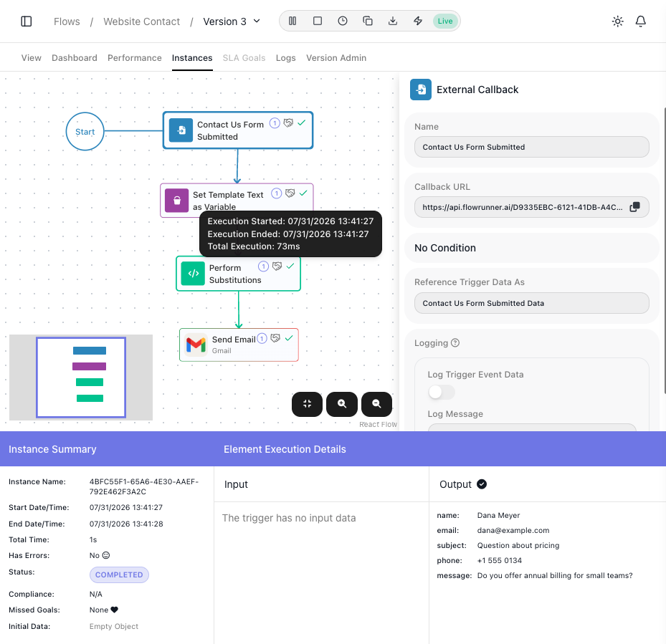Click count badge on Send Email node
666x644 pixels.
[x=262, y=338]
